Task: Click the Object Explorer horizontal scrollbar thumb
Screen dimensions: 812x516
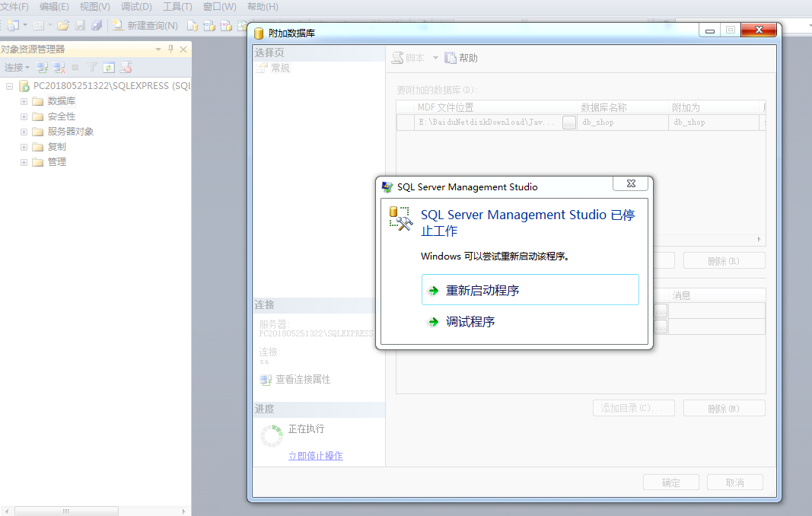Action: coord(65,511)
